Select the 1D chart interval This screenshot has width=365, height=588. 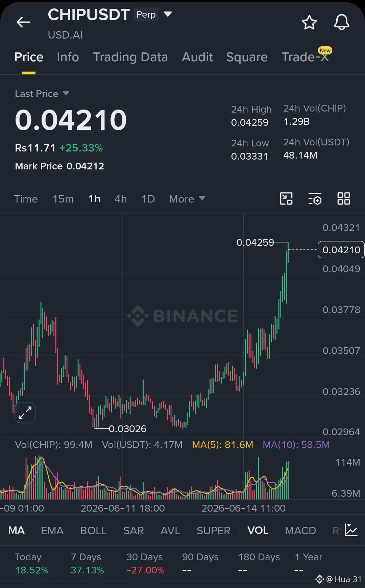[148, 199]
